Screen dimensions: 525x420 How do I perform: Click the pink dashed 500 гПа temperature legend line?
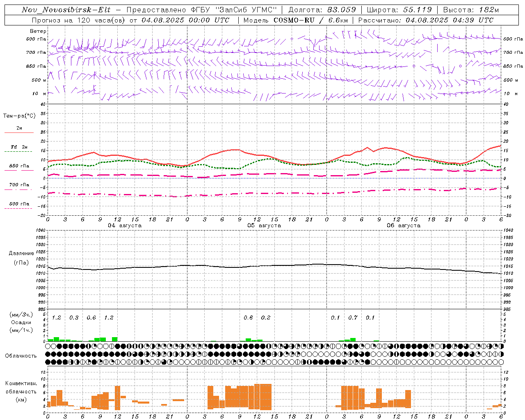(18, 208)
